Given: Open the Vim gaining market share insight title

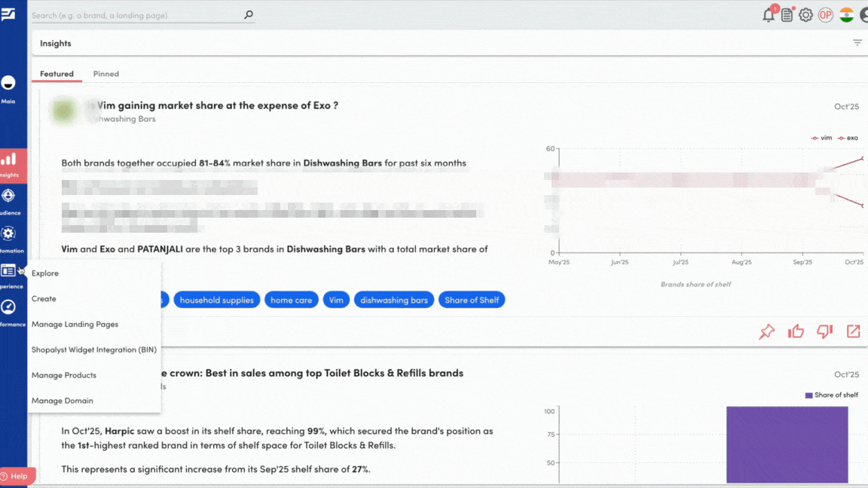Looking at the screenshot, I should (217, 105).
